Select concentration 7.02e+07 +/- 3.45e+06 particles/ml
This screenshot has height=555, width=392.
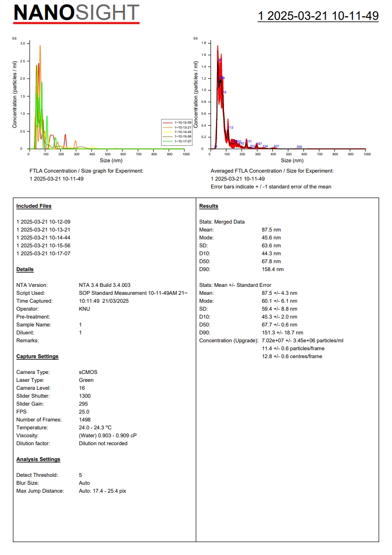click(303, 340)
